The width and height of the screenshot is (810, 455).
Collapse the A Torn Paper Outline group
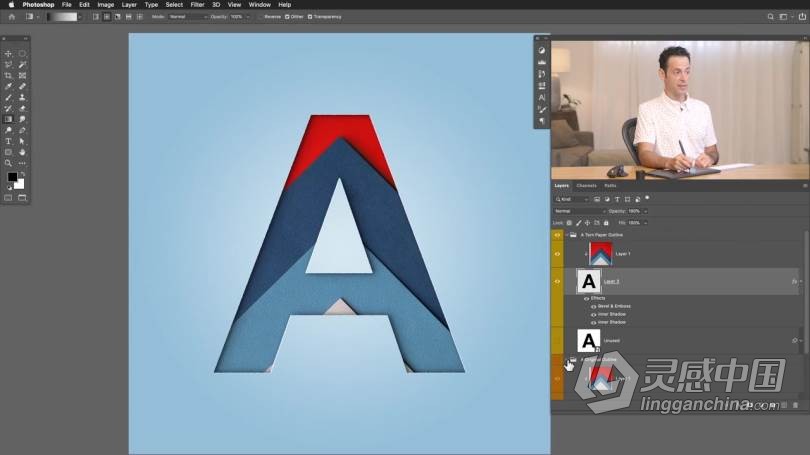(x=566, y=235)
